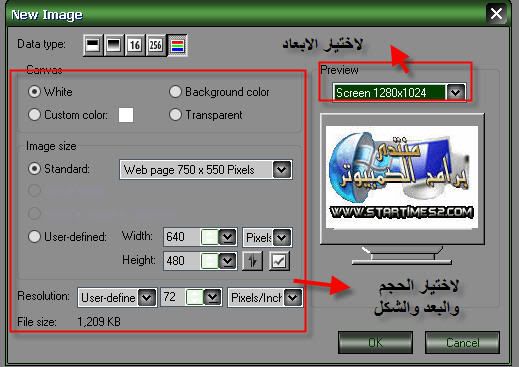Select the RGB true color data type icon

177,45
